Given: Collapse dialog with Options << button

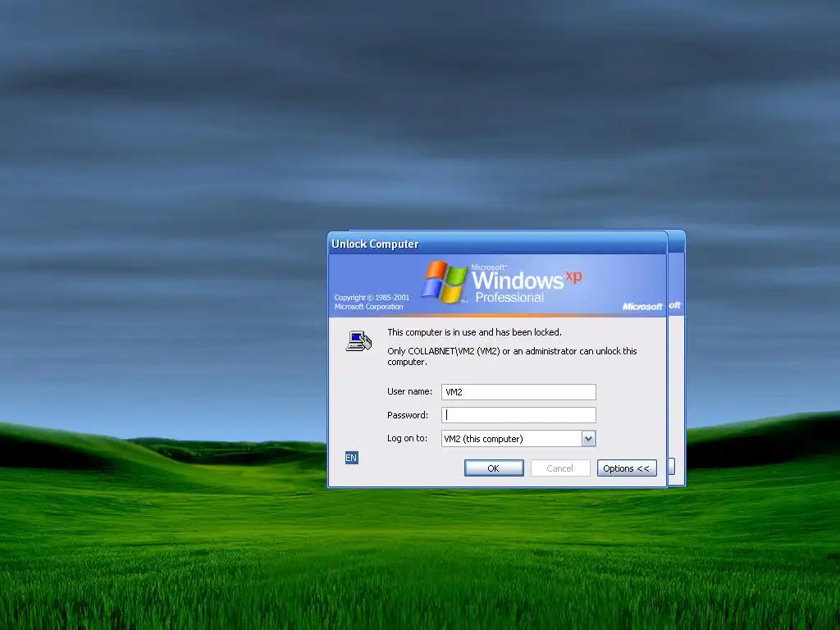Looking at the screenshot, I should tap(627, 468).
